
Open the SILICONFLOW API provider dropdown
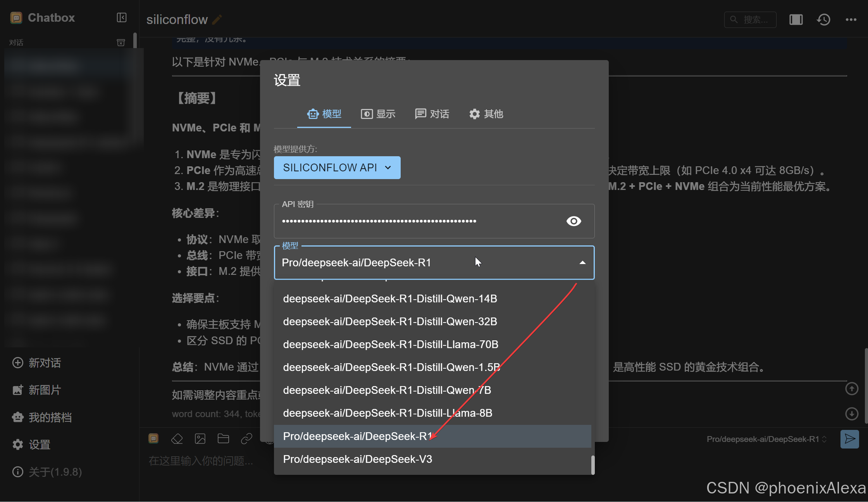coord(337,167)
